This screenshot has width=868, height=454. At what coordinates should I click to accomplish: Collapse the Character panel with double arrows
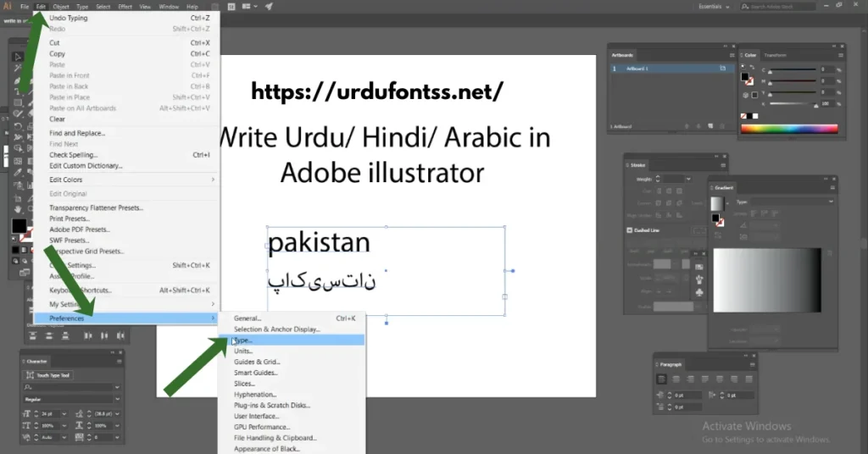click(112, 353)
